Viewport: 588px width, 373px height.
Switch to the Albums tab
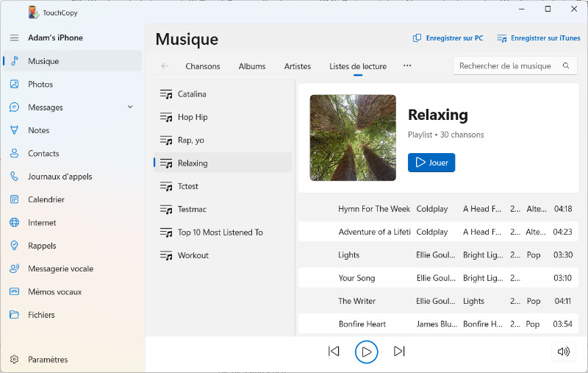tap(252, 66)
